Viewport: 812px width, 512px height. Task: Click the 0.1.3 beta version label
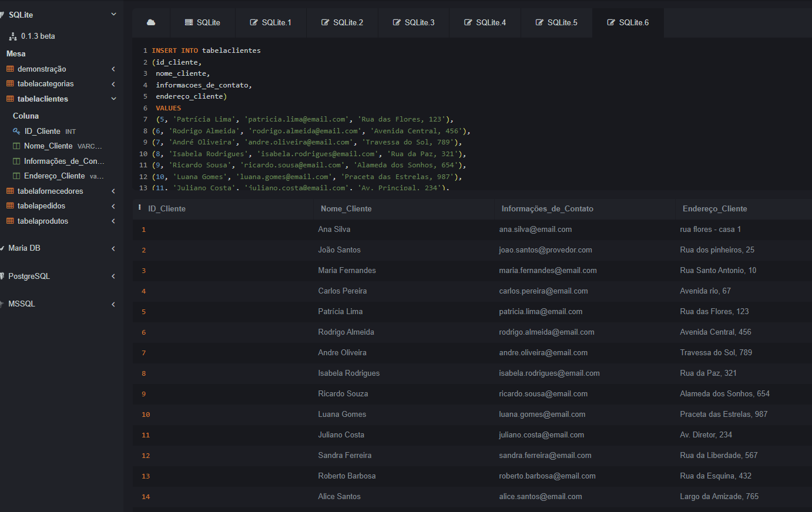point(38,36)
